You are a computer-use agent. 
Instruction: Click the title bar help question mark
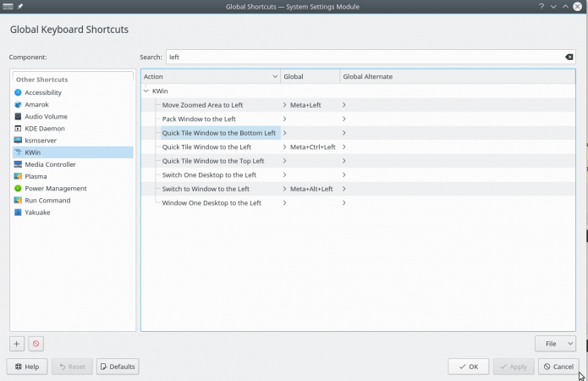[x=541, y=7]
